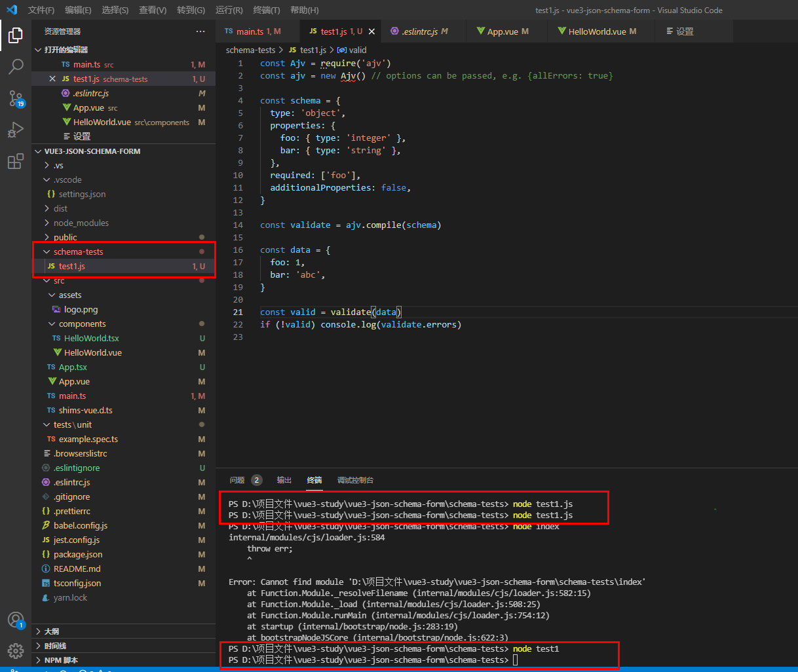
Task: Click the Explorer more actions ellipsis
Action: tap(200, 31)
